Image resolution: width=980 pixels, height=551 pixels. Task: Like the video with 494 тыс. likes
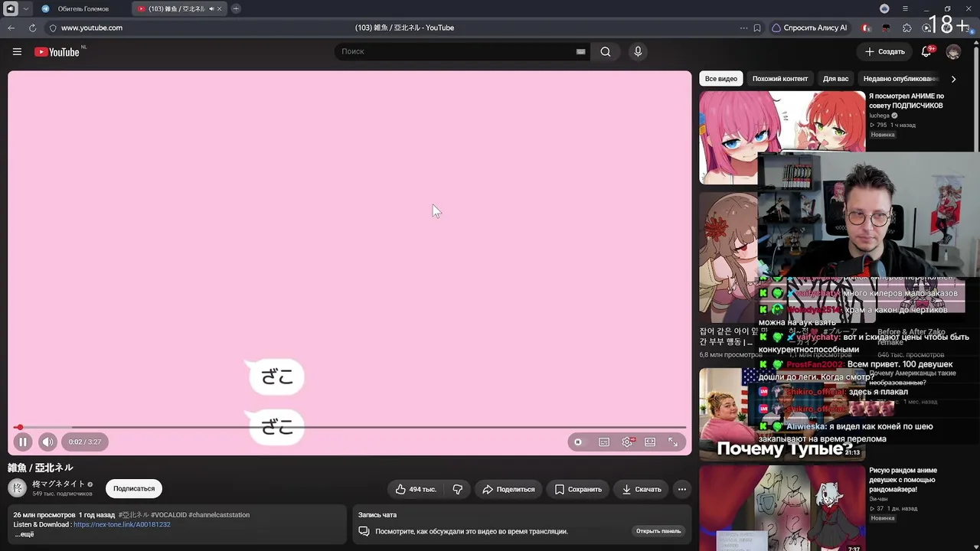416,489
